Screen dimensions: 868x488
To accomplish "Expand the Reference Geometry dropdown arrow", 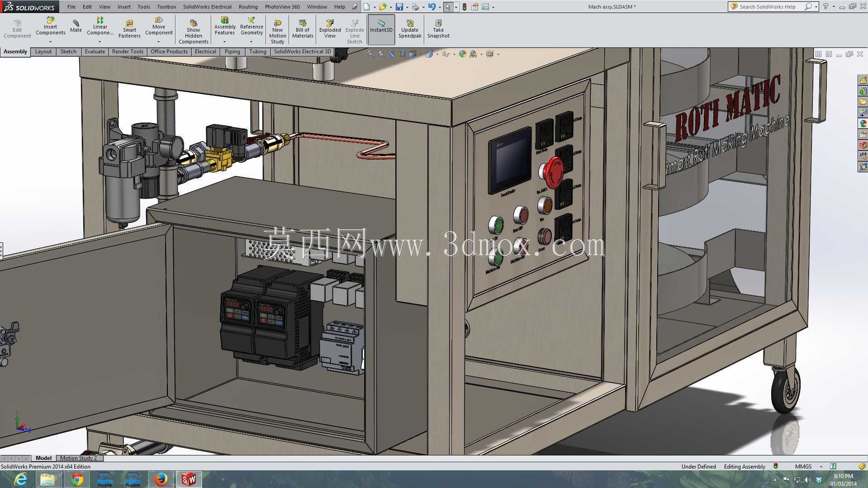I will coord(251,42).
